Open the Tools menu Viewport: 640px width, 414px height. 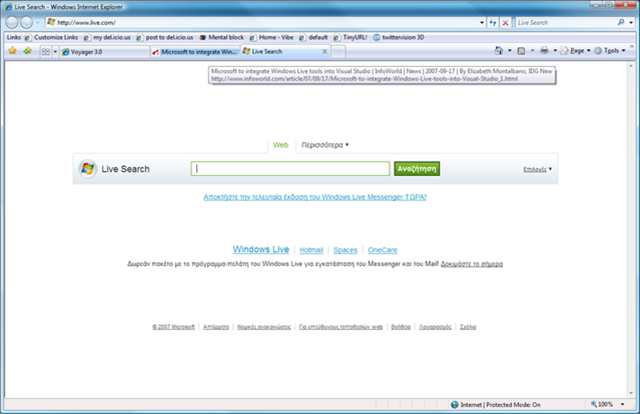(610, 51)
